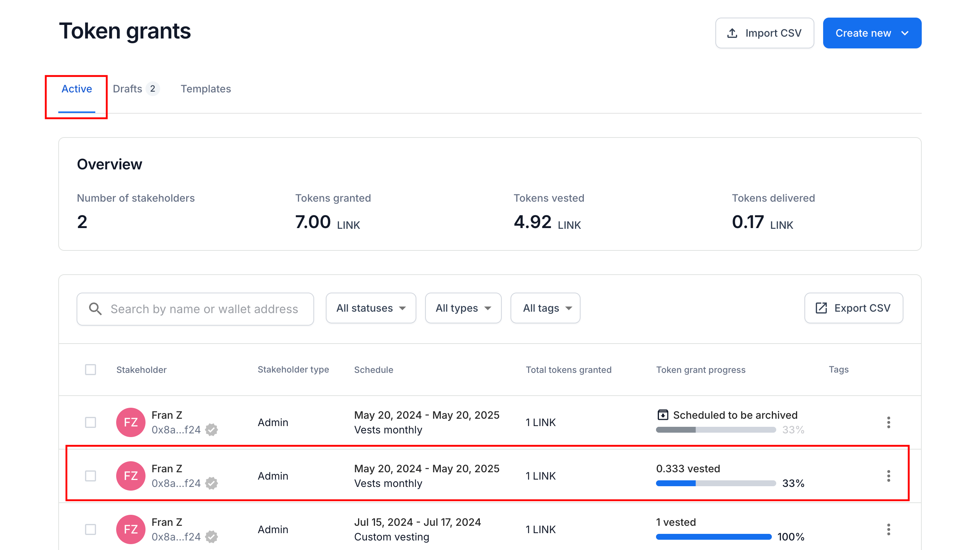This screenshot has height=550, width=980.
Task: Click the Jul 15, 2024 - Jul 17, 2024 schedule
Action: click(417, 522)
